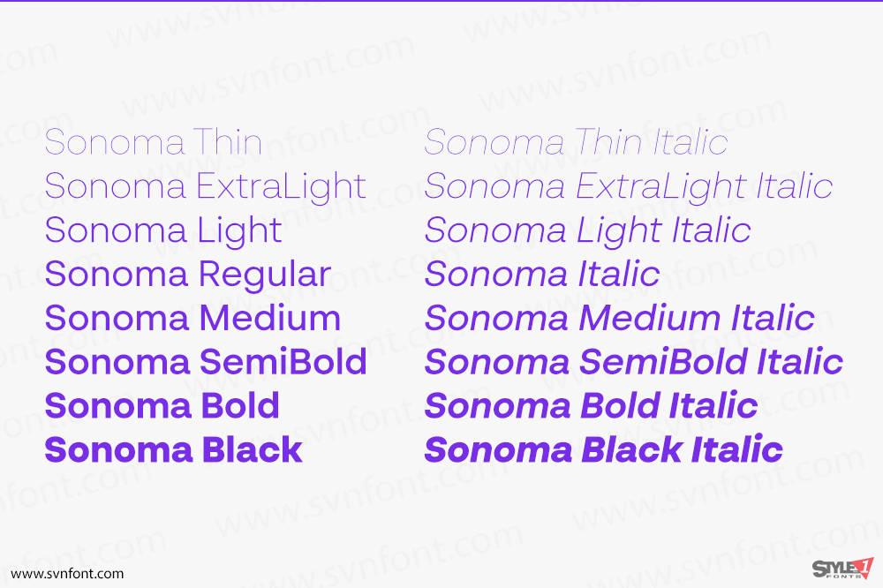Select the Sonoma Medium Italic sample
Image resolution: width=883 pixels, height=588 pixels.
[x=620, y=318]
